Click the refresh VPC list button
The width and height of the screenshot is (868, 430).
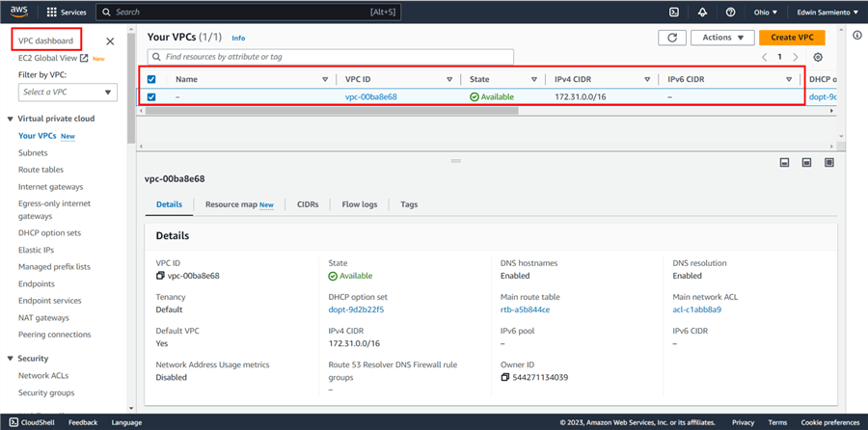[x=671, y=38]
